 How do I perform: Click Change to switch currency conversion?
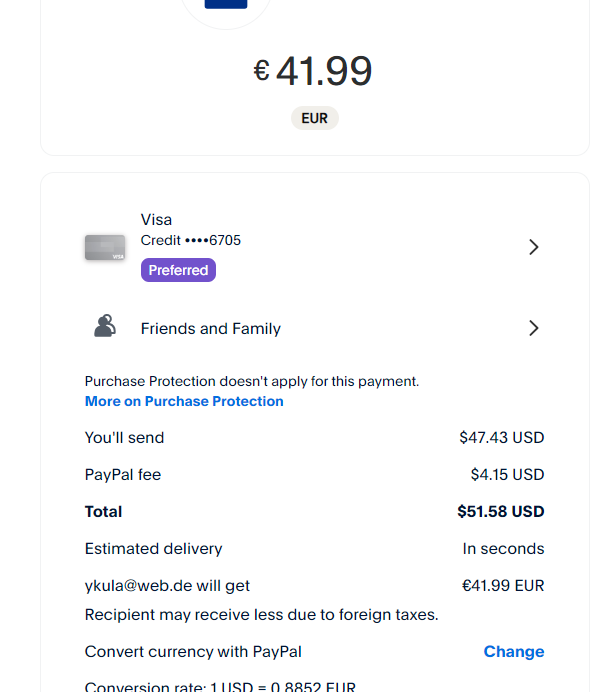pyautogui.click(x=514, y=651)
